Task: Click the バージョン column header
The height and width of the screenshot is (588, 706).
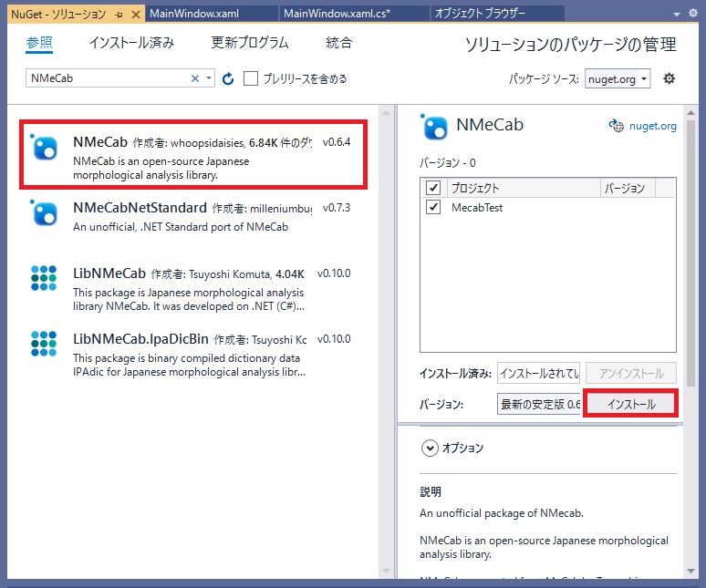Action: click(628, 188)
